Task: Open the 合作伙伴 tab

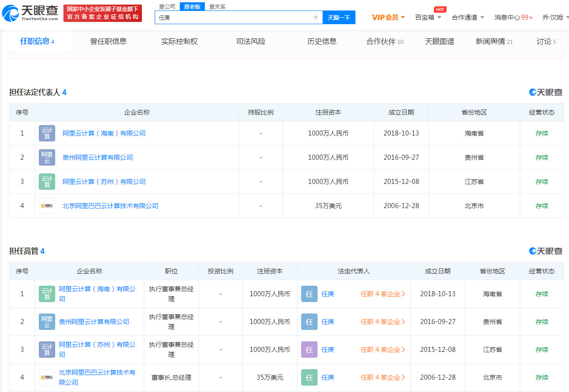Action: (x=385, y=42)
